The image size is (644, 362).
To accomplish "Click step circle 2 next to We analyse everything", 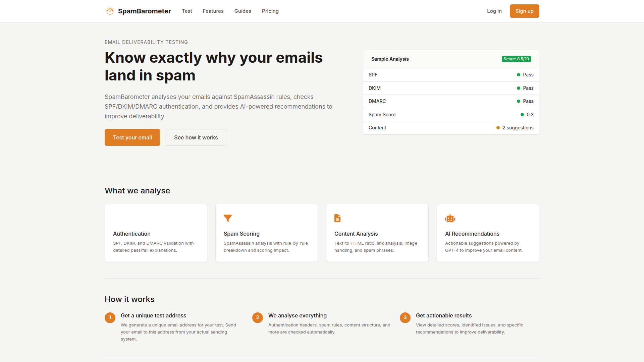I will coord(257,317).
